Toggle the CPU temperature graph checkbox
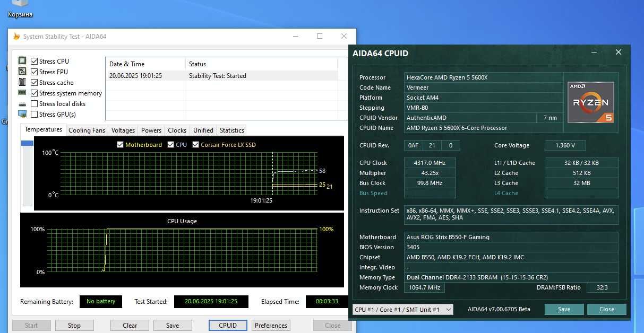This screenshot has height=333, width=644. point(170,145)
